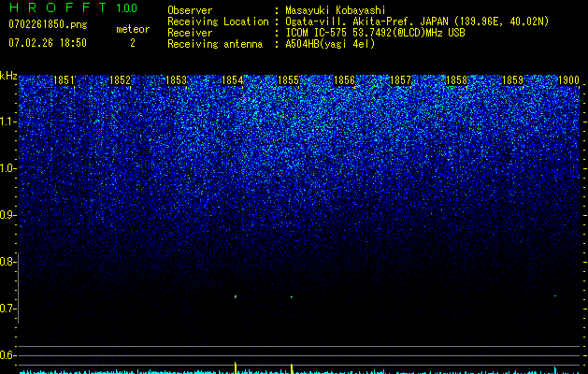Click the meteor label
Image resolution: width=588 pixels, height=374 pixels.
click(x=133, y=29)
